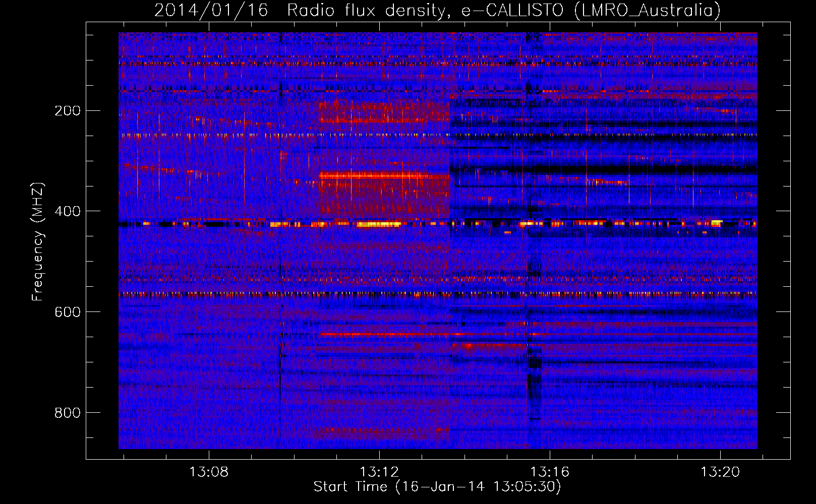Viewport: 816px width, 504px height.
Task: Click the 200 frequency tick label
Action: 68,110
